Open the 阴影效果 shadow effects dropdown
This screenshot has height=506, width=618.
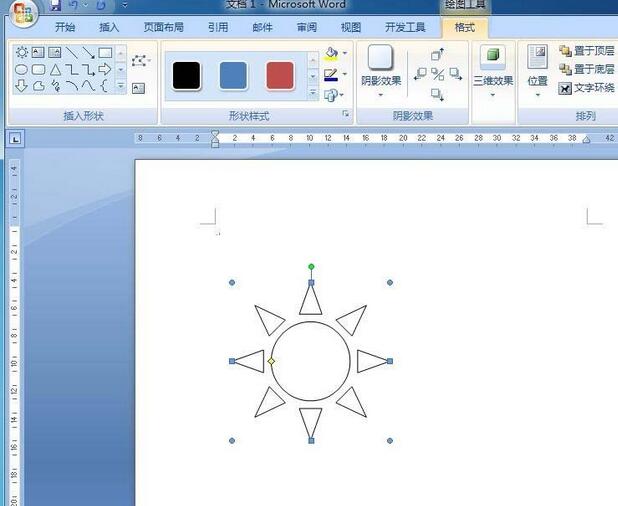pyautogui.click(x=381, y=71)
